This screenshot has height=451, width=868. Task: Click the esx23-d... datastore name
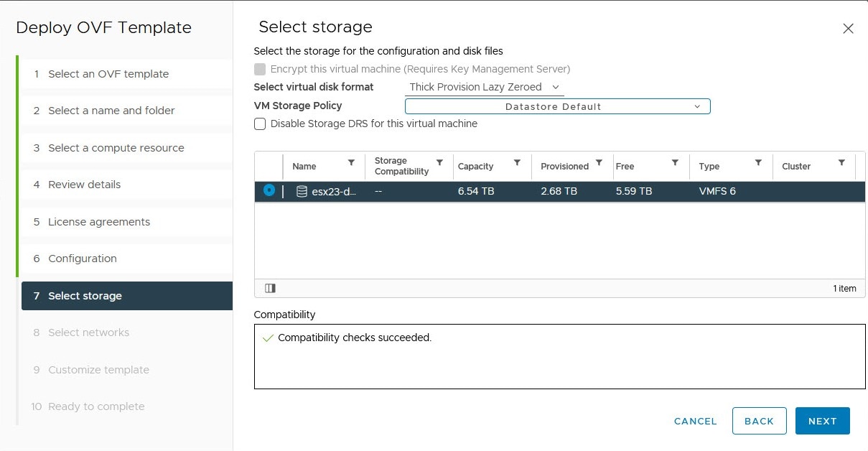pos(335,192)
